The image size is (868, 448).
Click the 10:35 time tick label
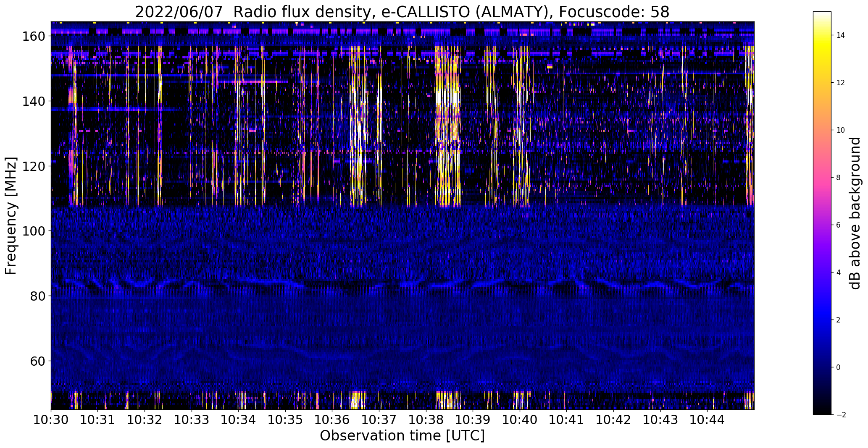(x=285, y=419)
